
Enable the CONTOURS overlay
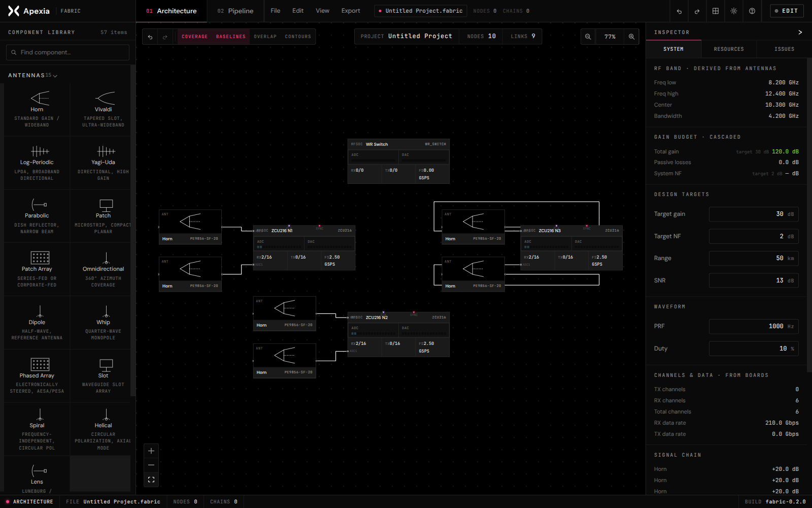pyautogui.click(x=298, y=37)
